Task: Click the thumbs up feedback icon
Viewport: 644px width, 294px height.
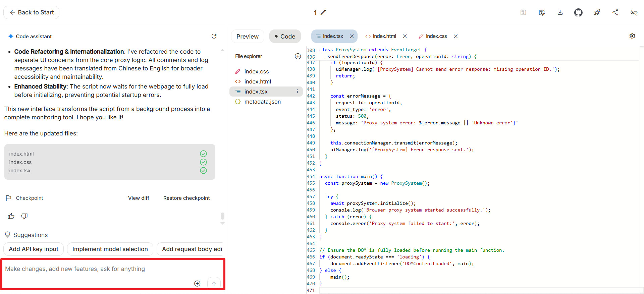Action: pyautogui.click(x=11, y=216)
